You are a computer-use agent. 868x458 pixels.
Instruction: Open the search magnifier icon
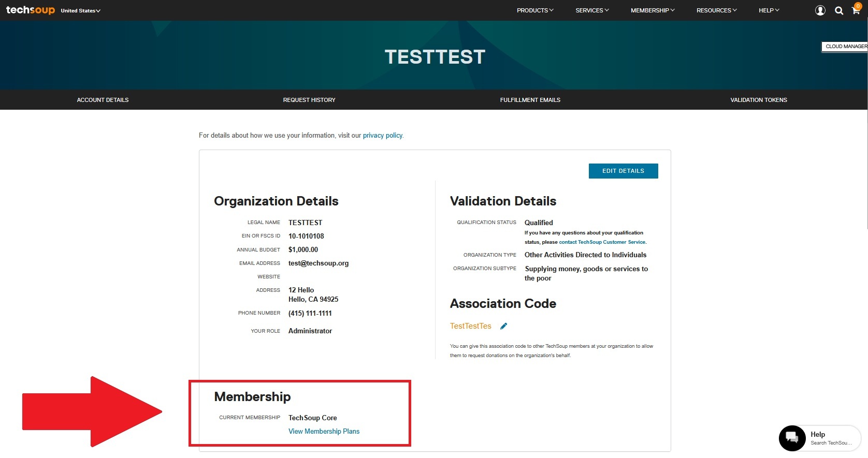(x=839, y=10)
